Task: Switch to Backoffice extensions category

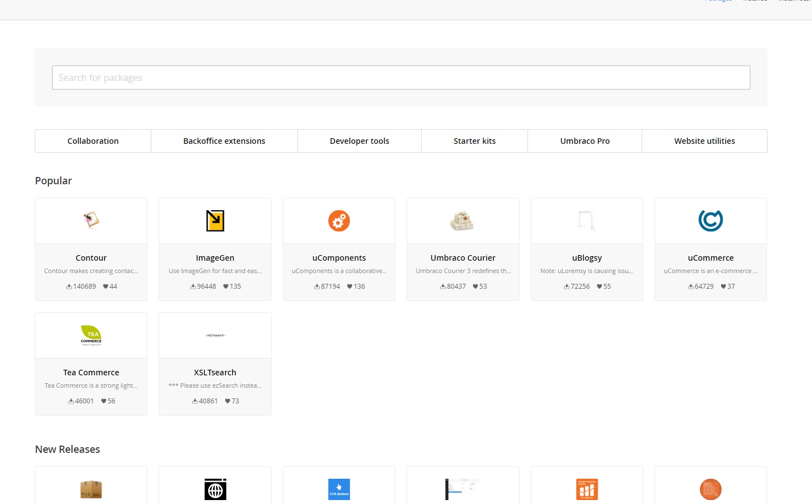Action: 224,141
